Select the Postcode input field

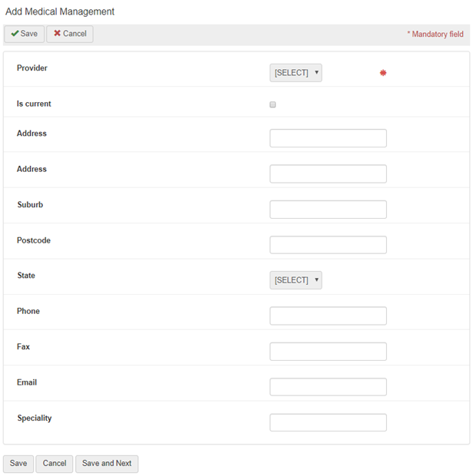328,245
